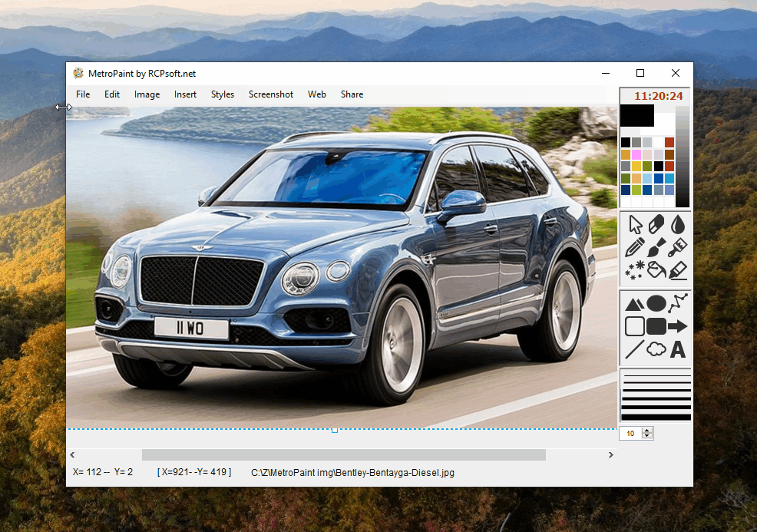Select the Eraser tool
Viewport: 757px width, 532px height.
tap(656, 224)
